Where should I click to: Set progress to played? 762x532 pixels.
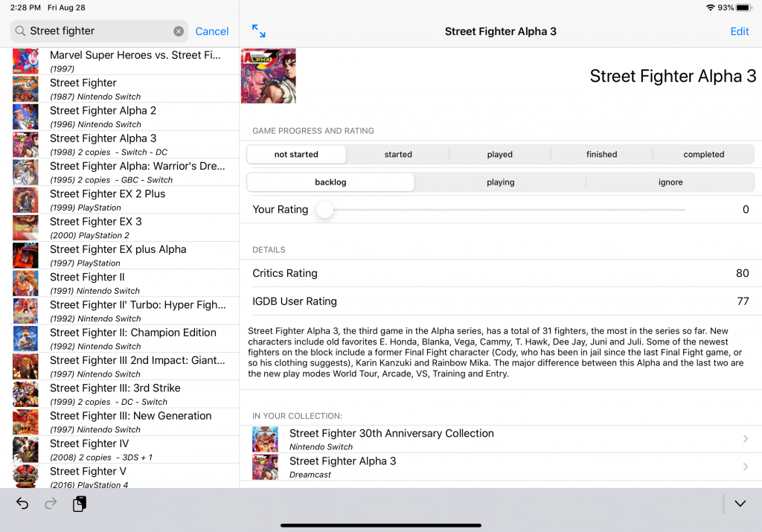[x=499, y=155]
